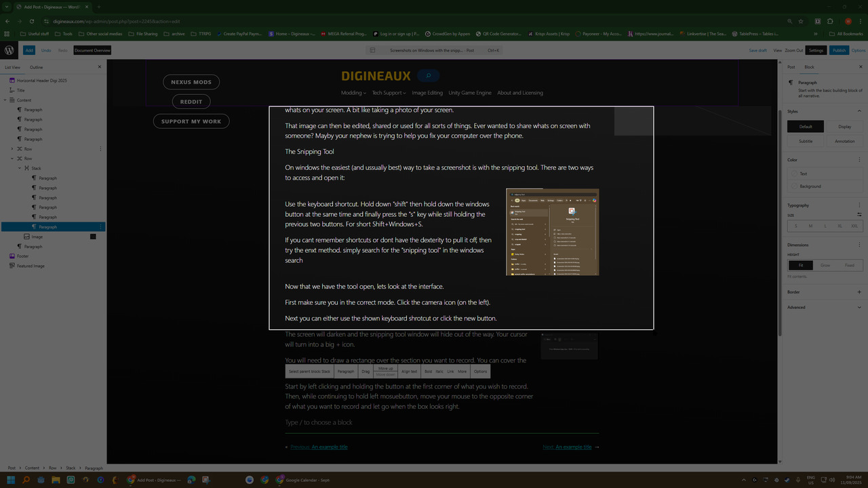This screenshot has height=488, width=868.
Task: Open the browser Extensions puzzle icon
Action: click(x=830, y=21)
